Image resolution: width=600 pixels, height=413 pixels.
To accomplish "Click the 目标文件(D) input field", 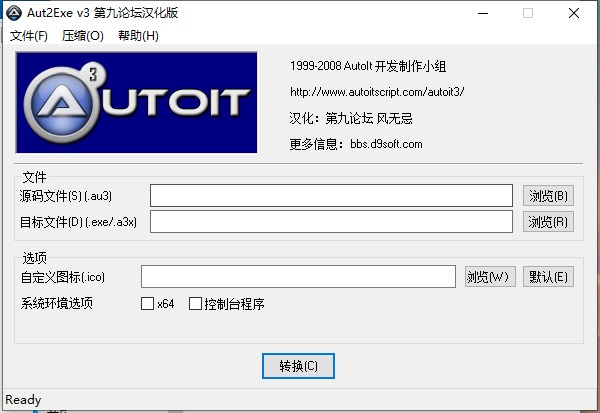I will (331, 222).
